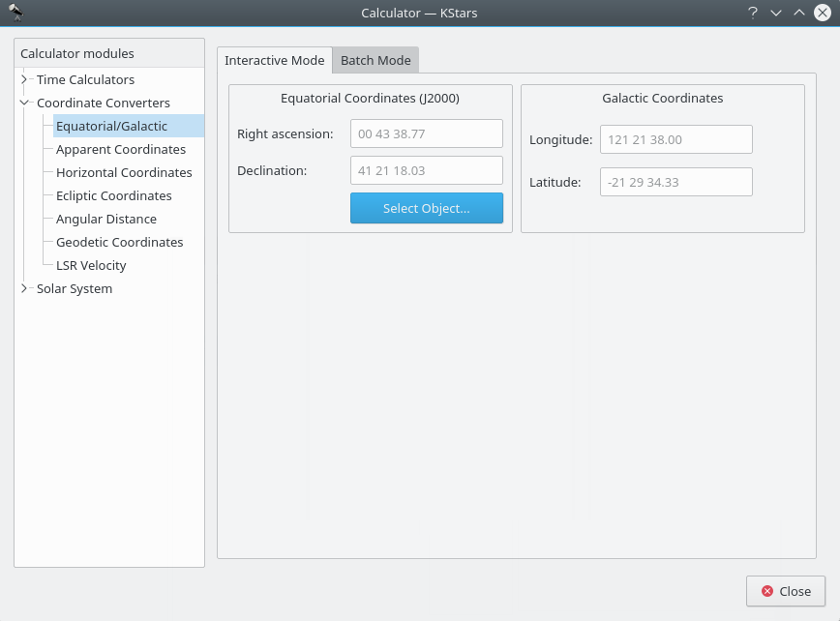
Task: Click the Right ascension input field
Action: coord(426,133)
